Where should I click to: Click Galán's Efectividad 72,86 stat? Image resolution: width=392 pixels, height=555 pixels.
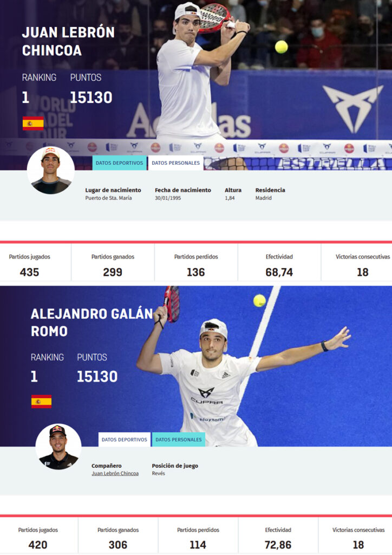278,537
